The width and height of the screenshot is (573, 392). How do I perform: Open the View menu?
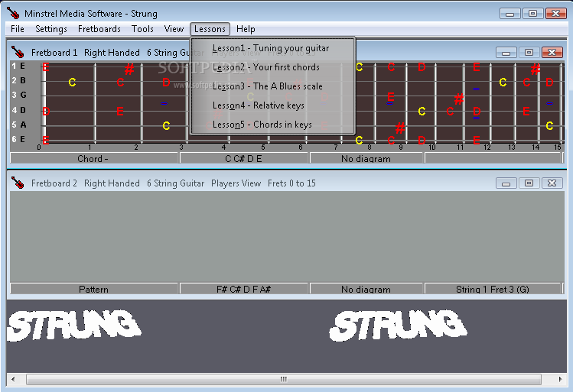click(x=174, y=29)
